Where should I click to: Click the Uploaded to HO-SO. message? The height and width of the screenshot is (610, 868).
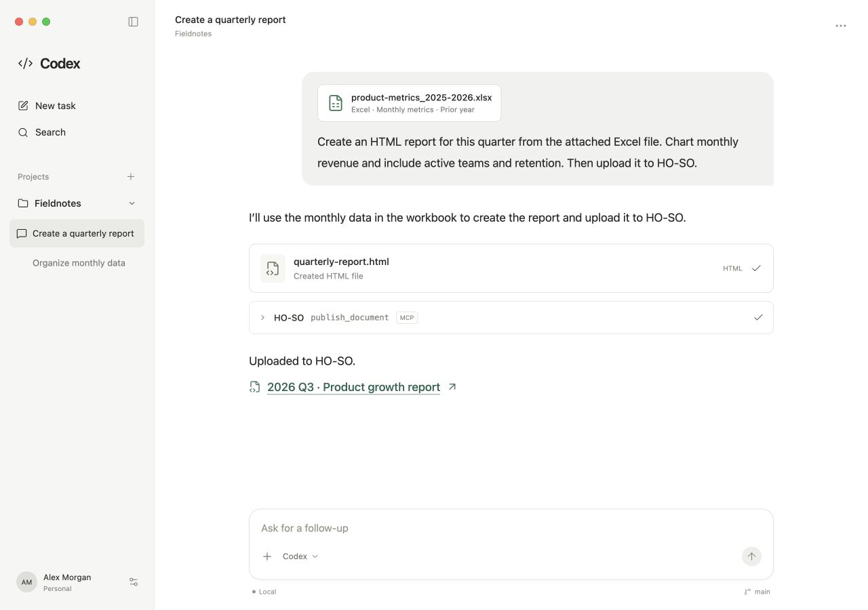pos(302,361)
